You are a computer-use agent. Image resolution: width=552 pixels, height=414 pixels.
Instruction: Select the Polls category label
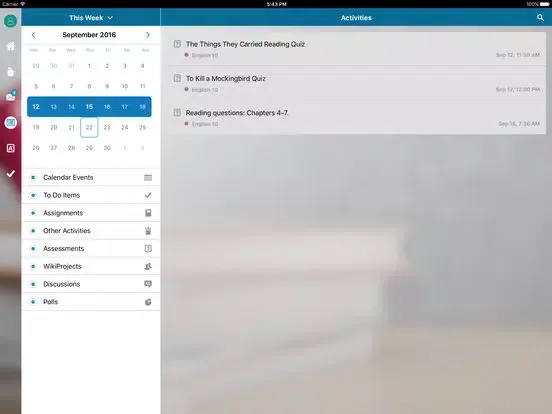pyautogui.click(x=50, y=302)
